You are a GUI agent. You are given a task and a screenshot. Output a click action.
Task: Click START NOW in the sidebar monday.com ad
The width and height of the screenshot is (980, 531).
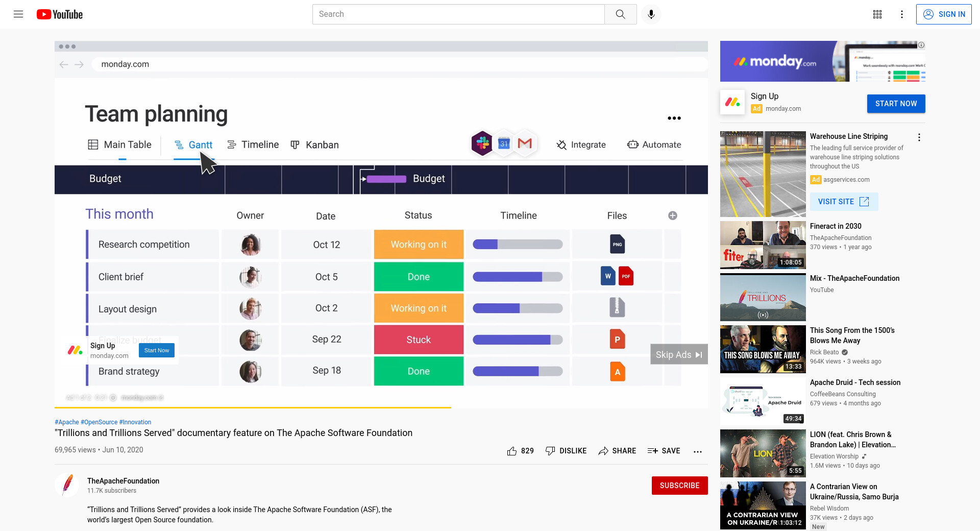click(x=896, y=104)
